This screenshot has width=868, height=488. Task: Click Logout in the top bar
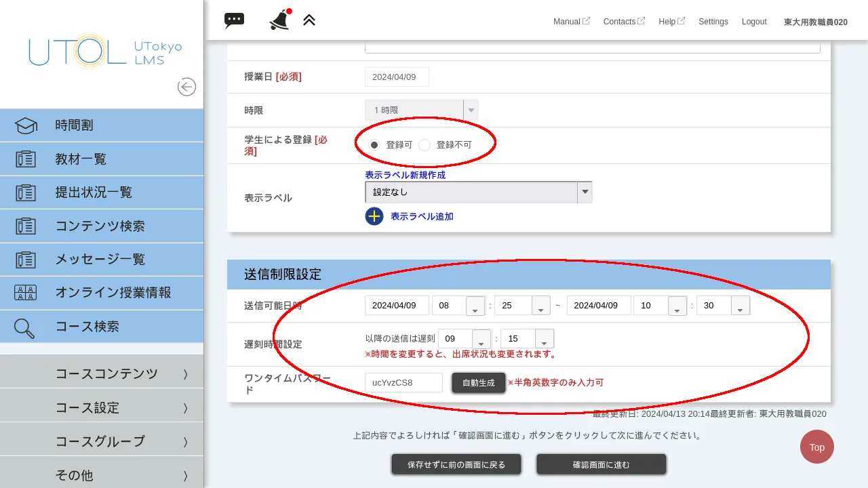tap(754, 22)
